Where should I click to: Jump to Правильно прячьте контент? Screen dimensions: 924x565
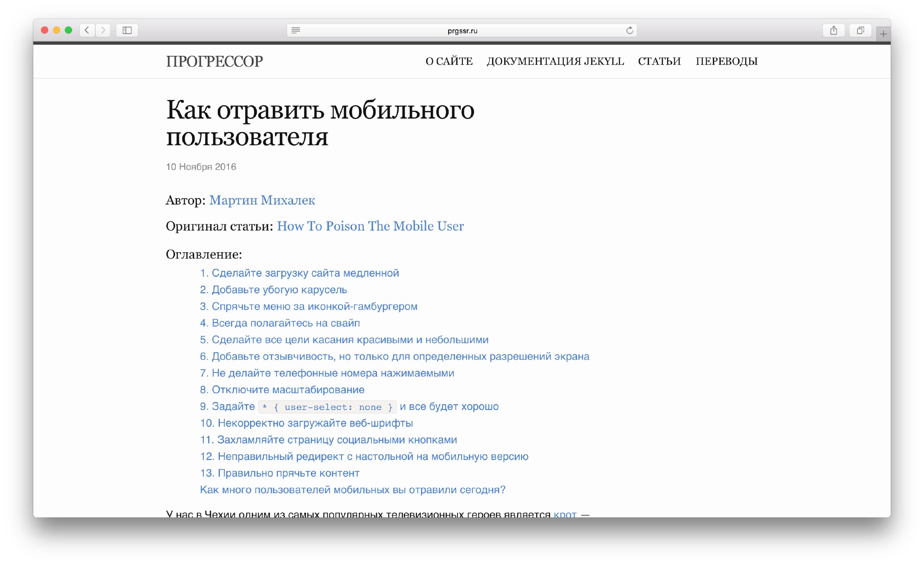click(x=280, y=473)
